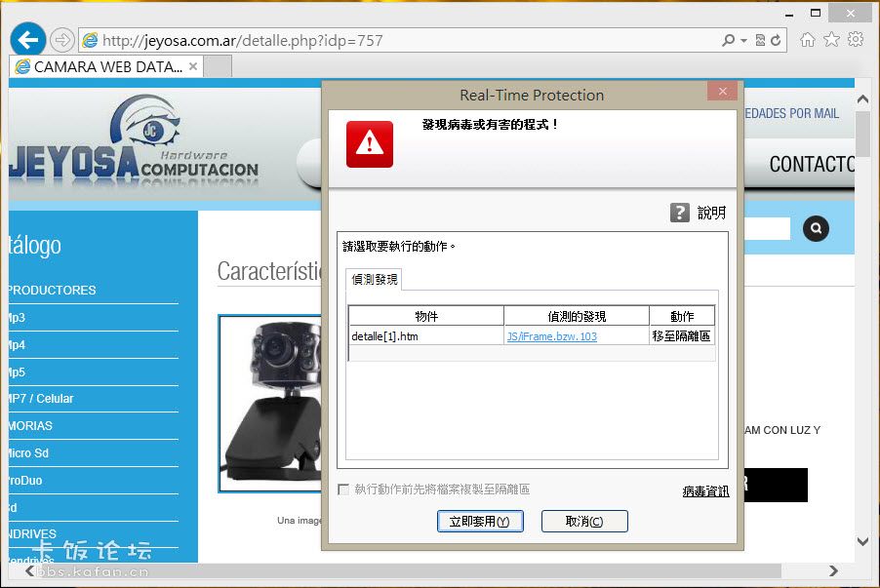Image resolution: width=880 pixels, height=588 pixels.
Task: Click the search magnifier in address bar
Action: [728, 40]
